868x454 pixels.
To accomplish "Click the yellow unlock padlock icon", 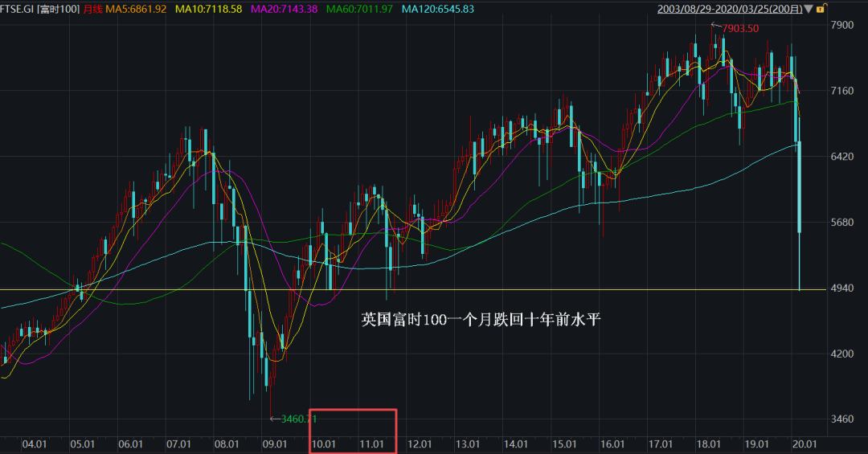I will pos(821,9).
